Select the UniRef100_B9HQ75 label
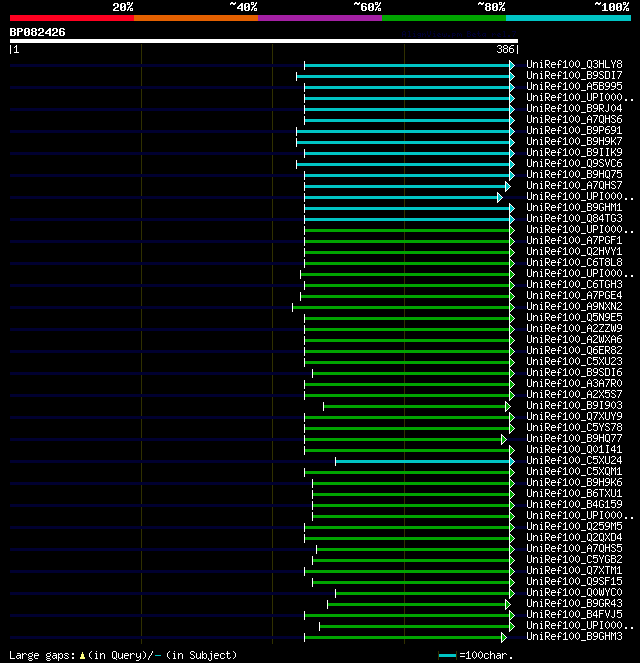 tap(574, 175)
